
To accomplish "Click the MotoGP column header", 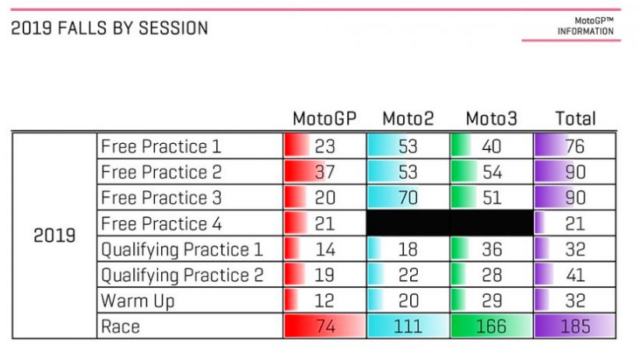I will click(x=325, y=119).
